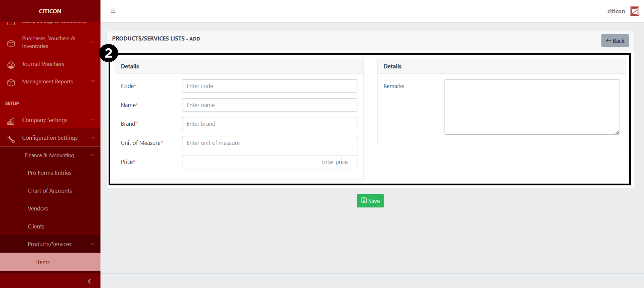Collapse the sidebar with the bottom arrow
The image size is (644, 288).
coord(89,281)
